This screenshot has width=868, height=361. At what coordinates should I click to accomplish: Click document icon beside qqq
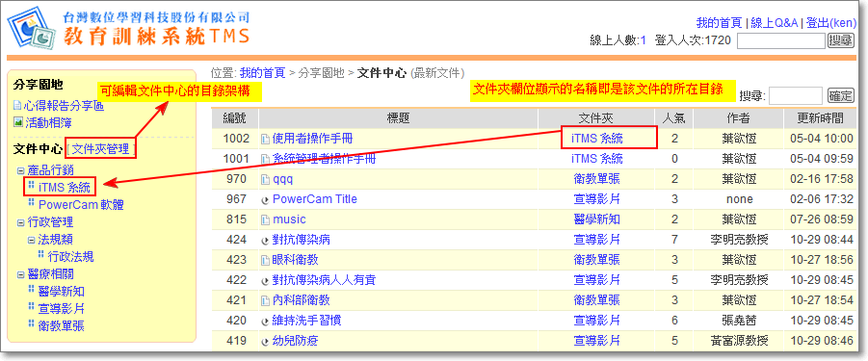[x=266, y=180]
